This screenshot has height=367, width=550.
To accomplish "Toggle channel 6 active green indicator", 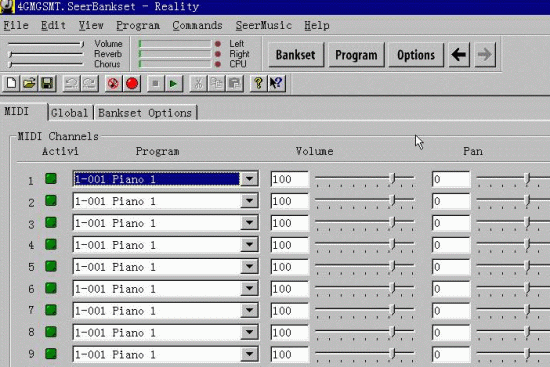I will point(51,288).
